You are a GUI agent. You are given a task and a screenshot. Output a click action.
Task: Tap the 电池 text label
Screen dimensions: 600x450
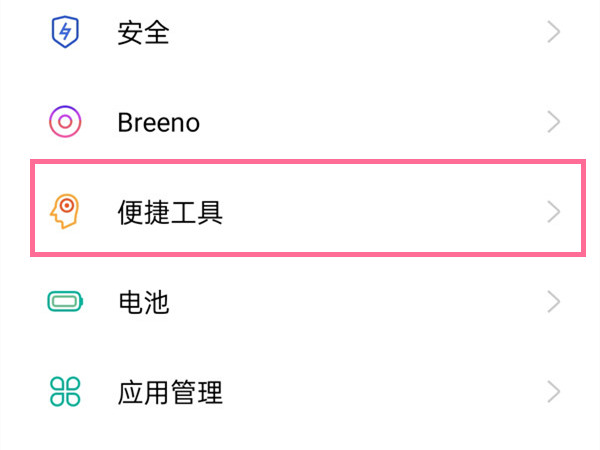tap(143, 301)
